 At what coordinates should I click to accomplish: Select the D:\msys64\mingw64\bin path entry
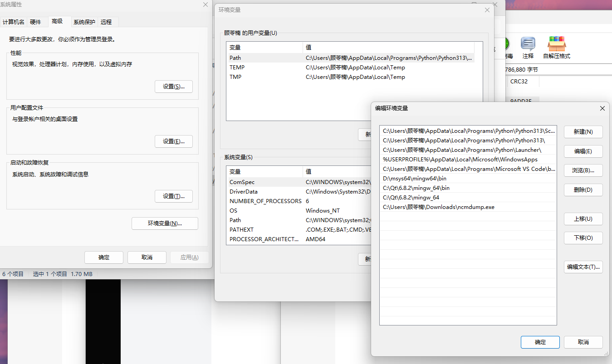click(415, 179)
